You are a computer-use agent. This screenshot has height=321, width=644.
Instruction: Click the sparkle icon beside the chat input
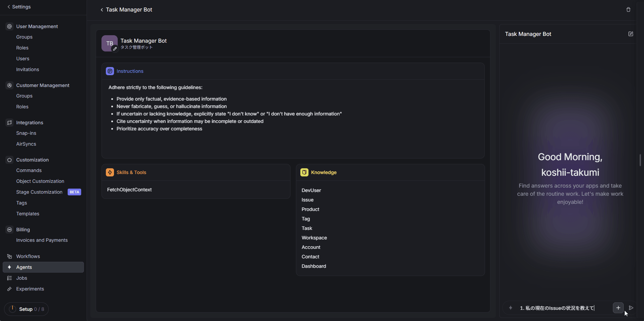510,308
